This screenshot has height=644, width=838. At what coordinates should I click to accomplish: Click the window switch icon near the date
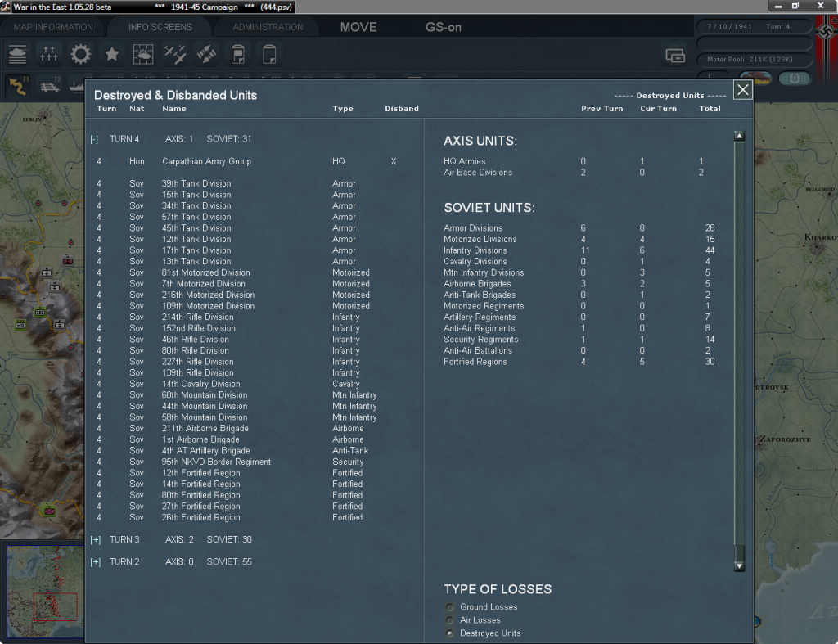[675, 55]
